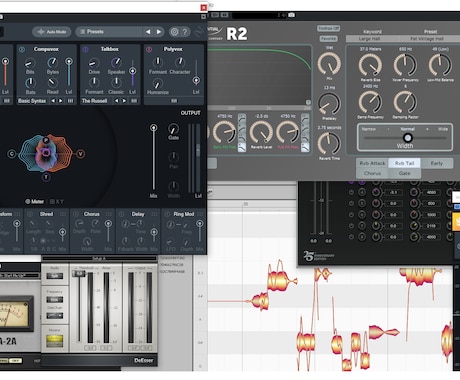The width and height of the screenshot is (460, 380).
Task: Click the R2 Damping Factor knob
Action: (405, 102)
